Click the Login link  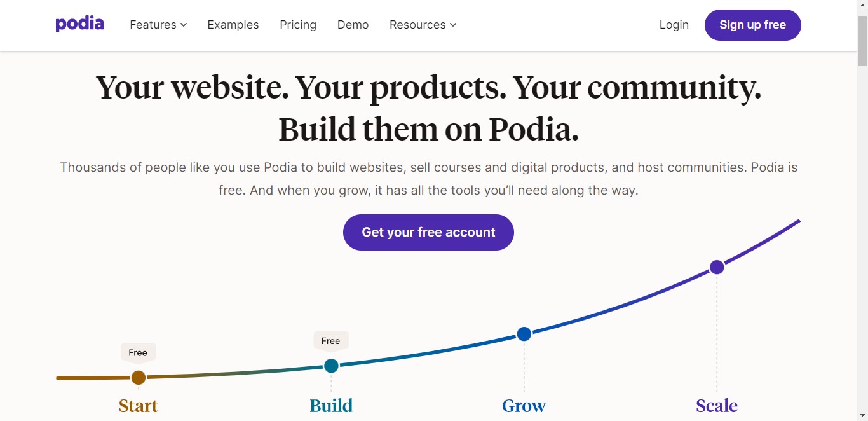tap(674, 25)
